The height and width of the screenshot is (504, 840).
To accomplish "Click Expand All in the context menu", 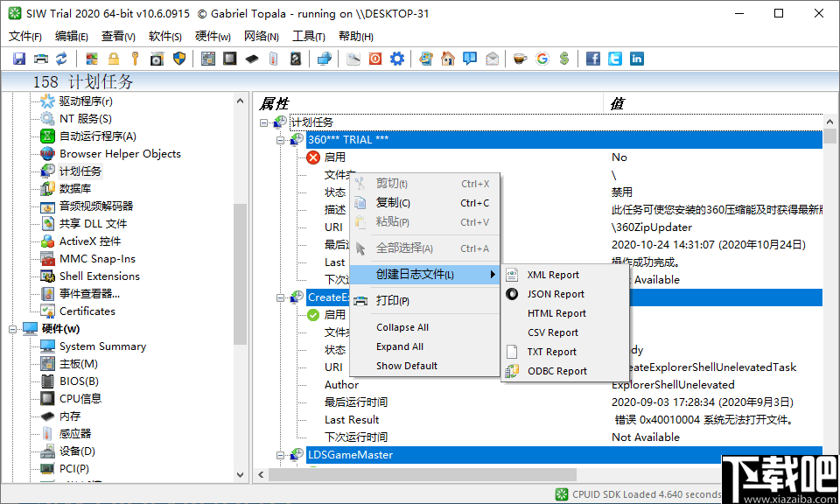I will pyautogui.click(x=400, y=346).
